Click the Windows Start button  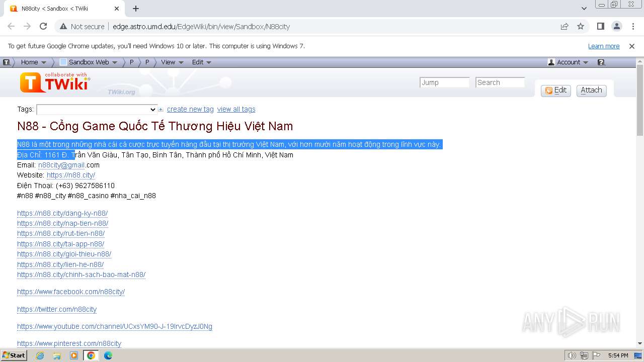[x=14, y=355]
